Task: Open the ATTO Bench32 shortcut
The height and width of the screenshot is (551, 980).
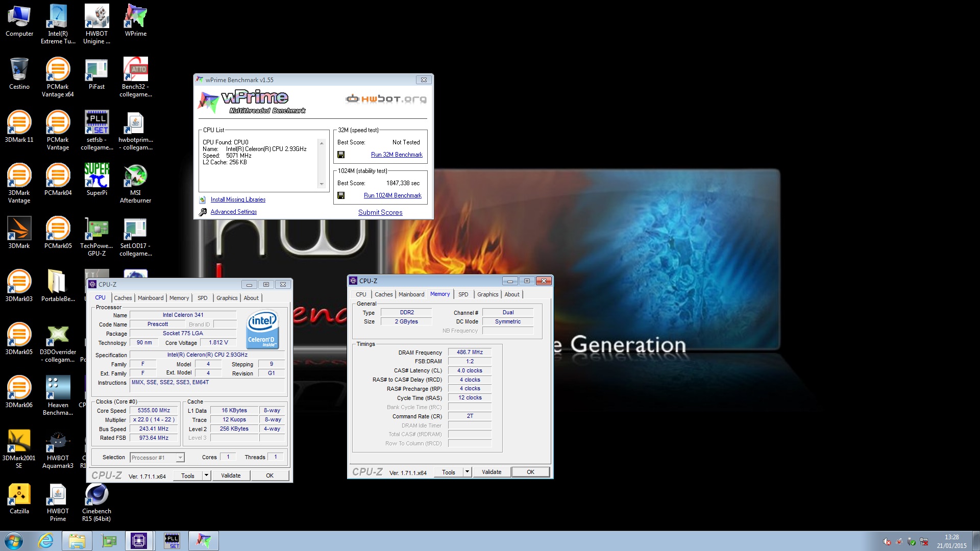Action: (x=135, y=77)
